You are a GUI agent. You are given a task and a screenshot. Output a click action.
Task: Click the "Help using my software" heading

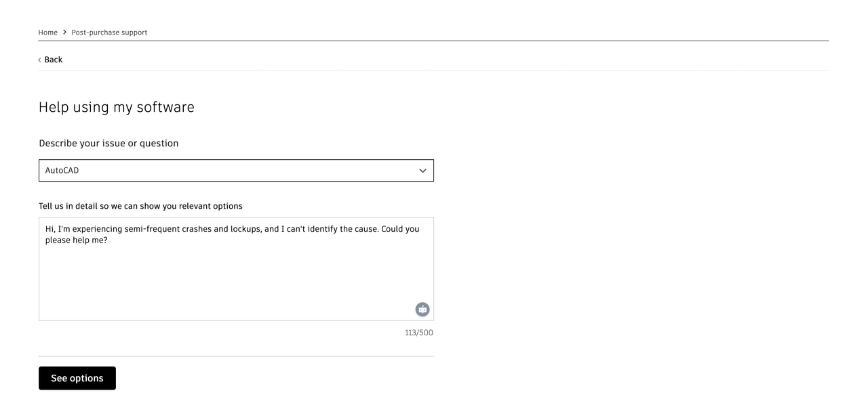(117, 107)
